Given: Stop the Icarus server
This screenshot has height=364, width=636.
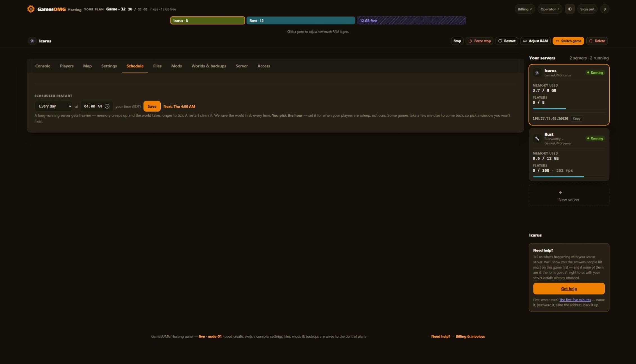Looking at the screenshot, I should 457,41.
